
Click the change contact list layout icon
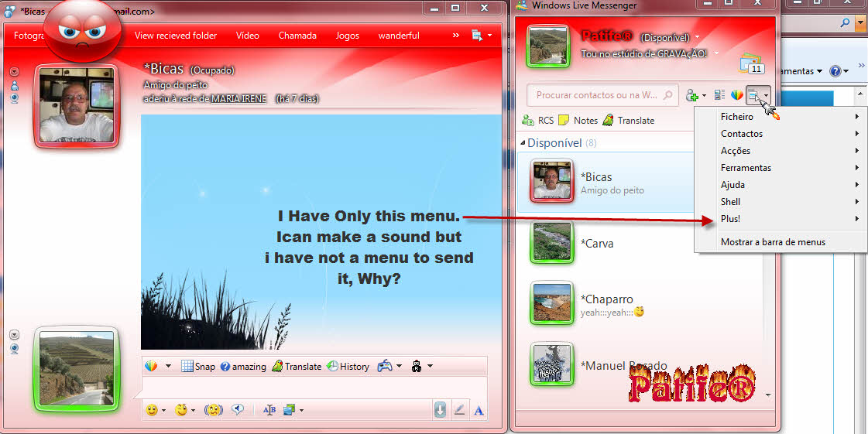coord(720,95)
